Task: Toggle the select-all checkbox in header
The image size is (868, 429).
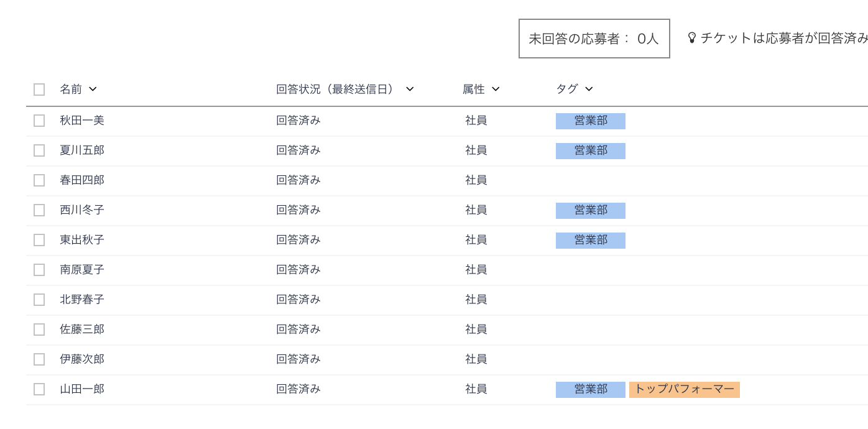Action: point(39,90)
